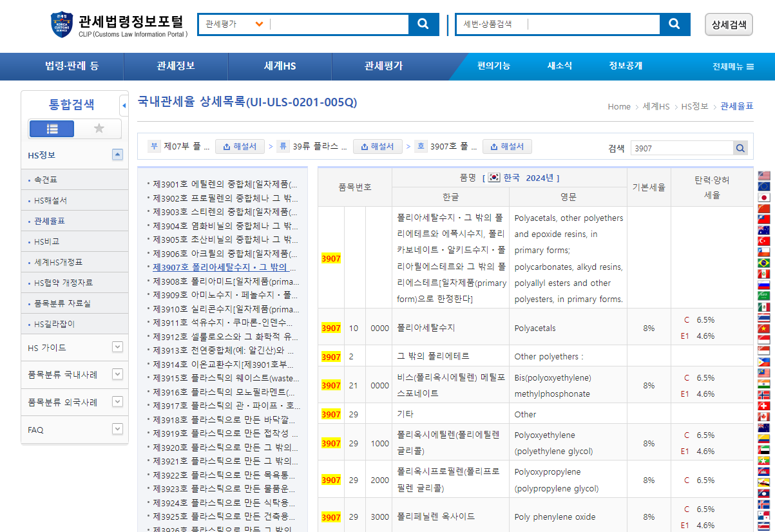Open the 관세평가 navigation menu
The height and width of the screenshot is (532, 775).
[x=384, y=66]
